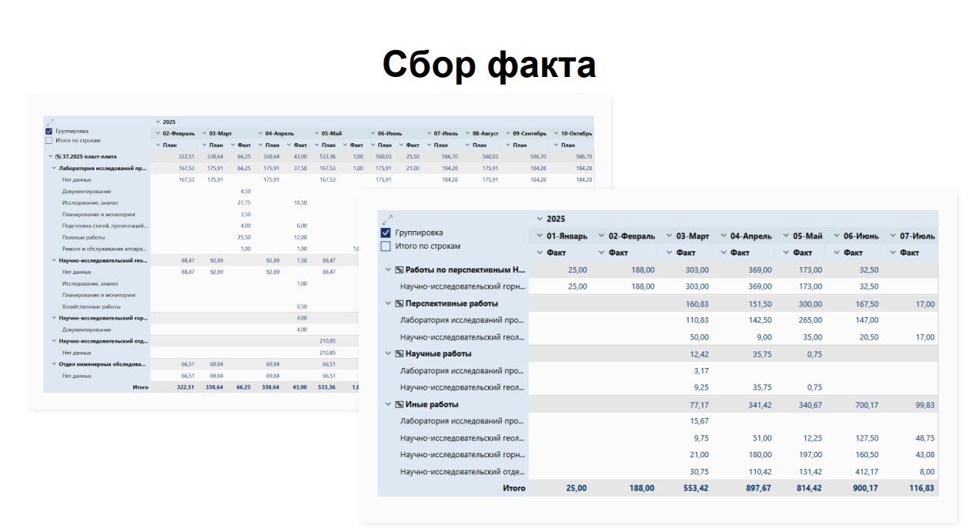Click the icon beside '37.2025 пласт-плита'
This screenshot has height=532, width=980.
point(59,156)
